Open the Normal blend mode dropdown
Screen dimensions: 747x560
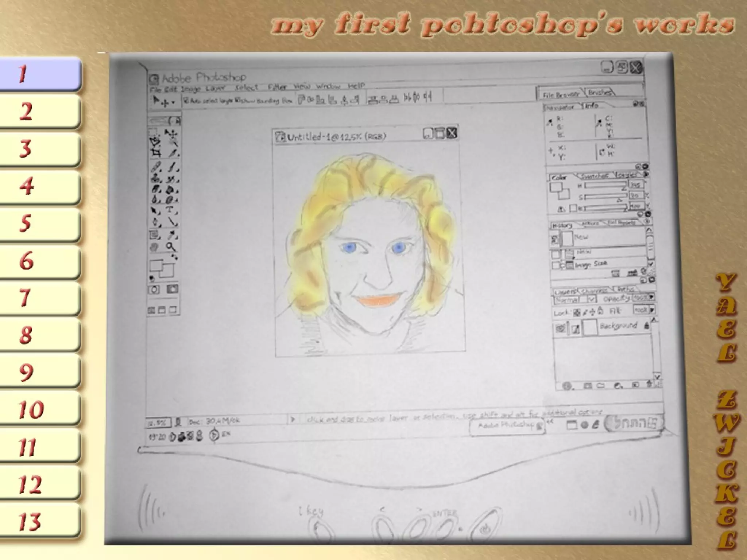click(x=592, y=300)
